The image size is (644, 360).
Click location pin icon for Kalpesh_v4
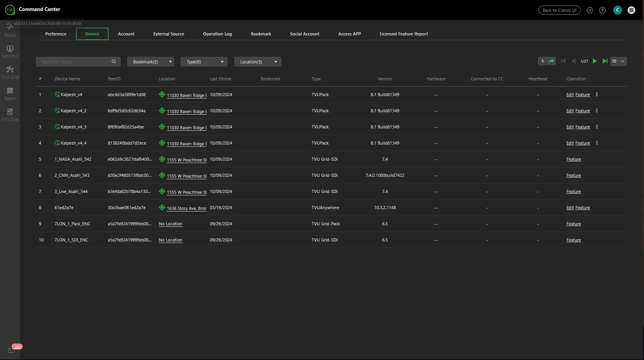tap(162, 95)
